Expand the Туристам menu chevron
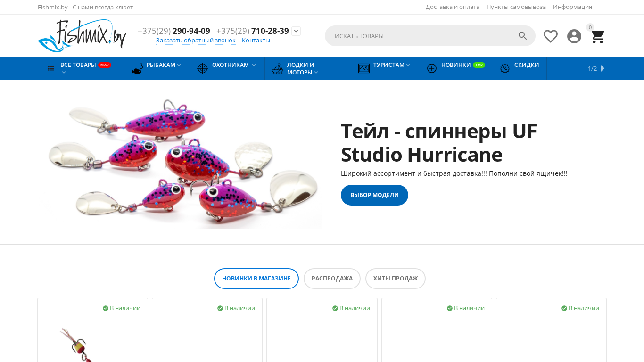Viewport: 644px width, 362px height. [x=408, y=65]
